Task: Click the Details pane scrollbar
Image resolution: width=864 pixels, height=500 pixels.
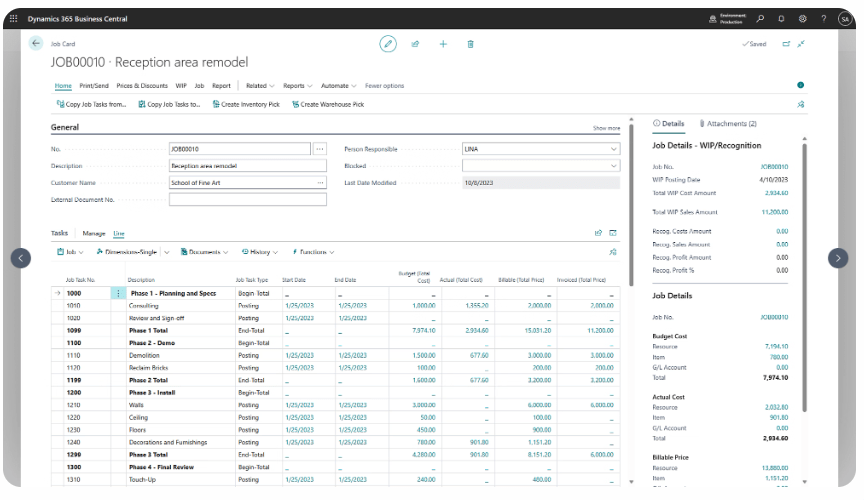Action: pos(804,278)
